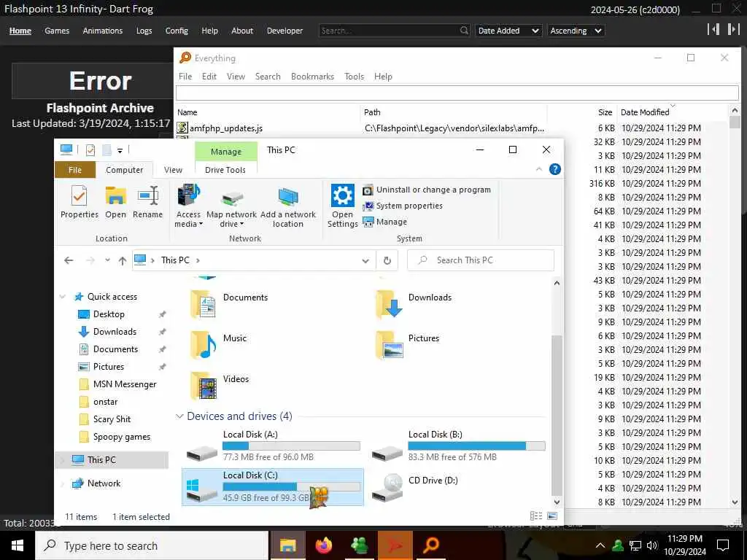Open the Windows Start menu
Image resolution: width=747 pixels, height=560 pixels.
click(x=18, y=545)
